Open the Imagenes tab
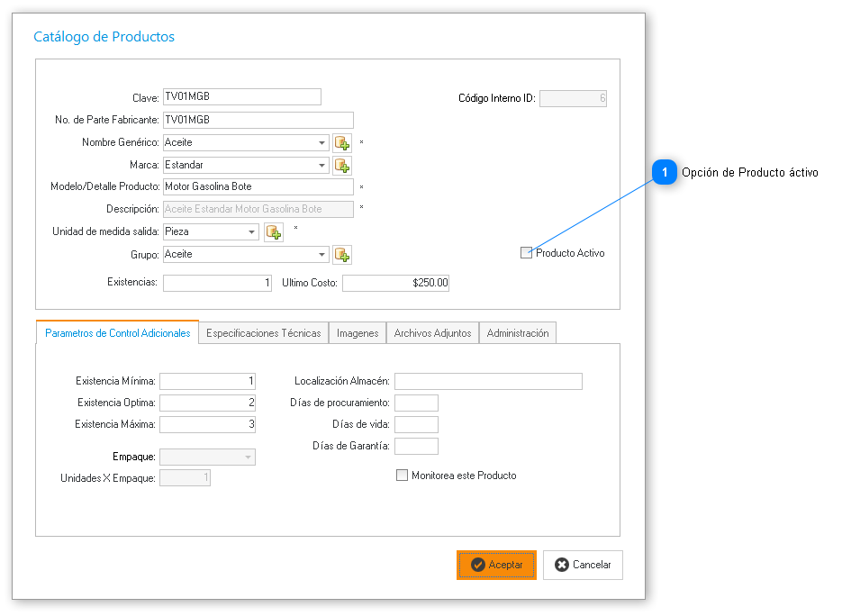Image resolution: width=842 pixels, height=616 pixels. tap(358, 333)
